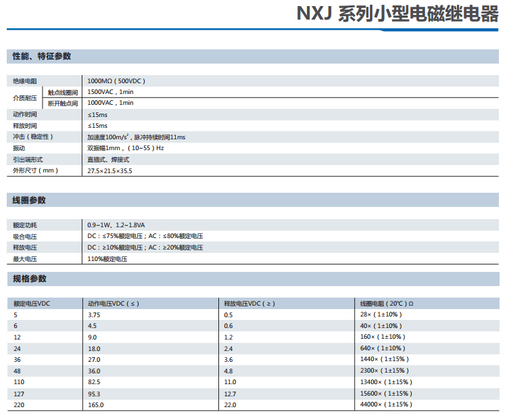The width and height of the screenshot is (507, 420).
Task: Click the value 1000VAC, 1min
Action: pyautogui.click(x=110, y=103)
